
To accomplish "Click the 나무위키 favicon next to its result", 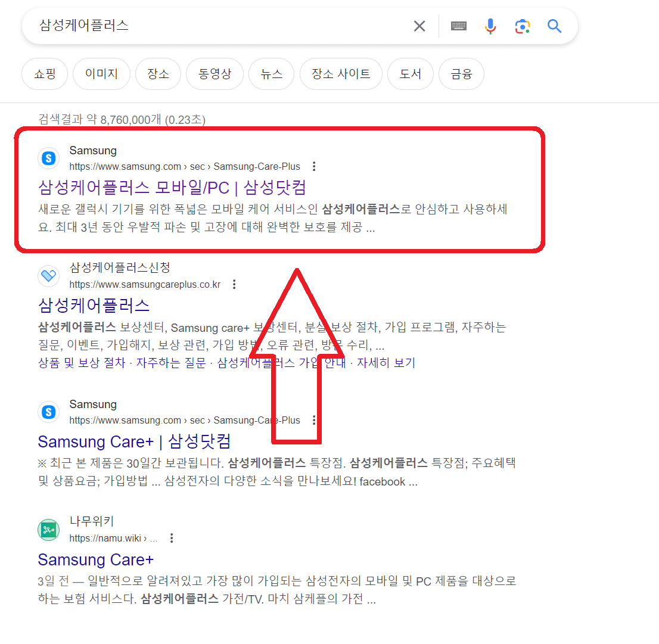I will point(48,529).
